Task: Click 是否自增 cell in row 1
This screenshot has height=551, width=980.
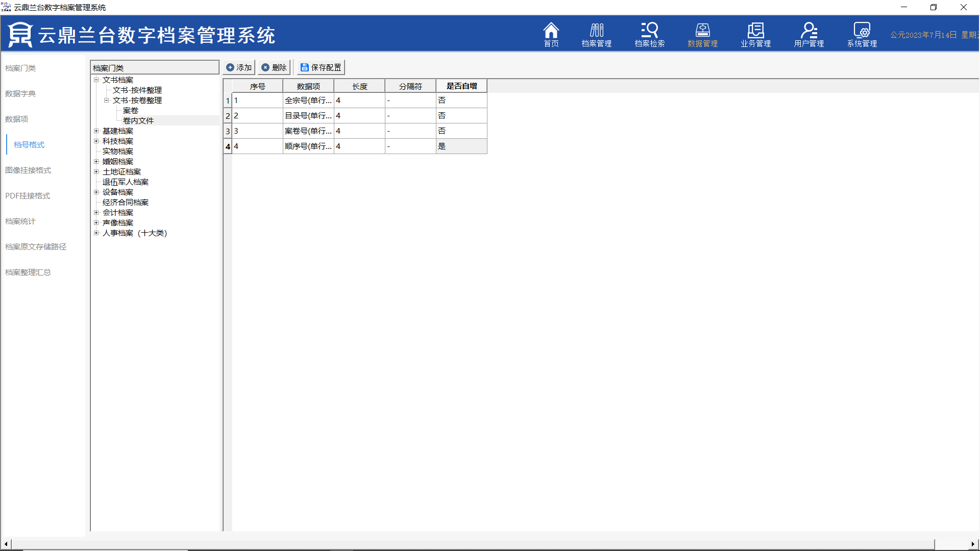Action: coord(461,101)
